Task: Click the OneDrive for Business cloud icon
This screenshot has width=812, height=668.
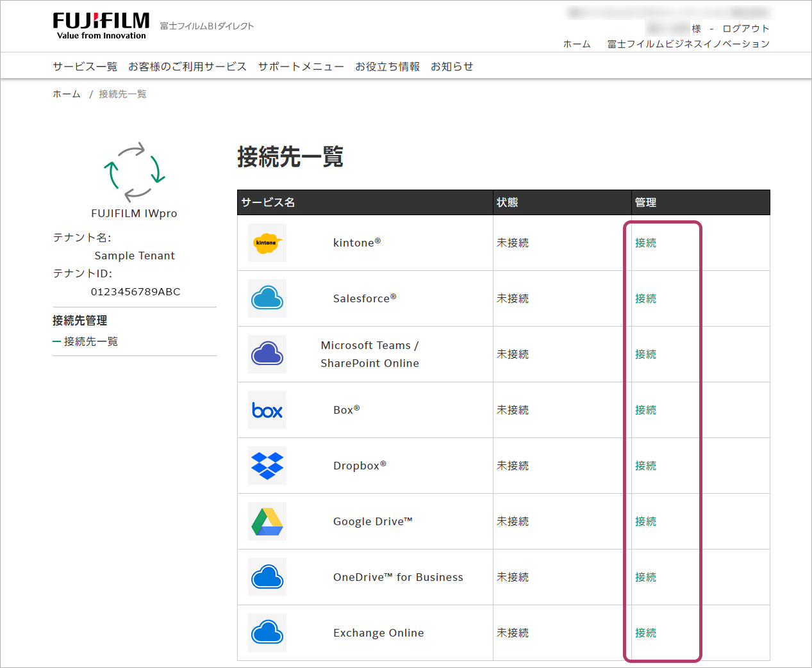Action: tap(267, 577)
